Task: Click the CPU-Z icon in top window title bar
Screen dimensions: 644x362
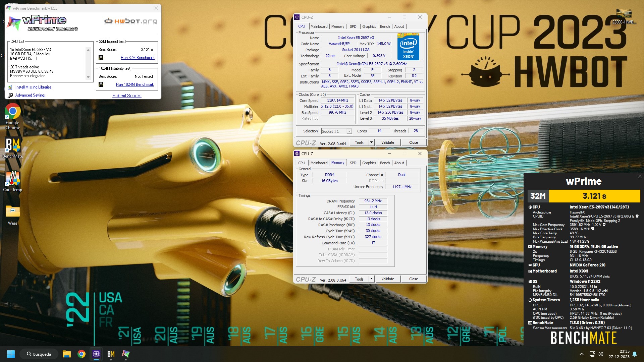Action: 297,17
